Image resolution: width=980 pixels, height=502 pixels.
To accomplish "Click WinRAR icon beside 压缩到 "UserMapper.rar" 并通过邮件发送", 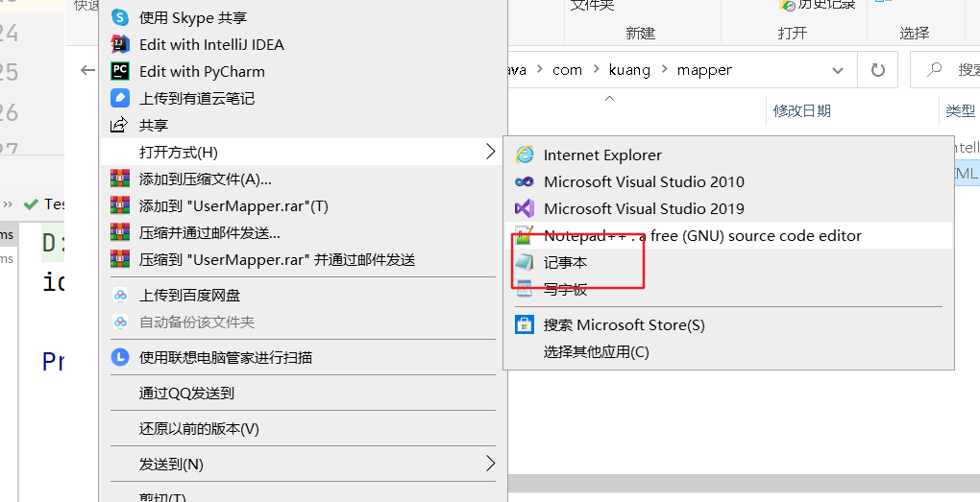I will [x=120, y=259].
